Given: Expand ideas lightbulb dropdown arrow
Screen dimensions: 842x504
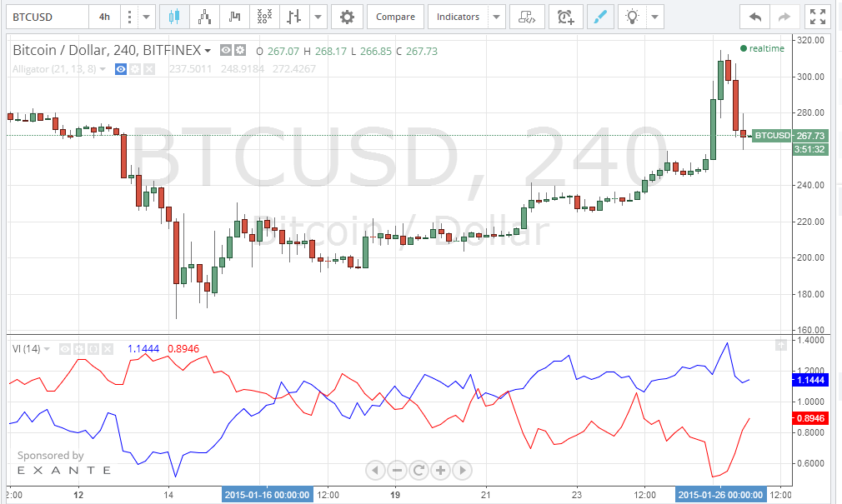Looking at the screenshot, I should point(654,17).
